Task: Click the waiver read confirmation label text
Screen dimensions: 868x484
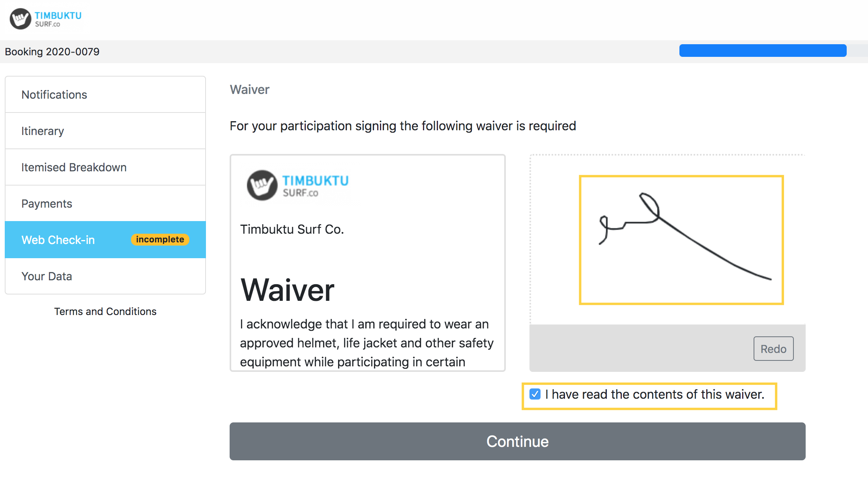Action: pyautogui.click(x=655, y=394)
